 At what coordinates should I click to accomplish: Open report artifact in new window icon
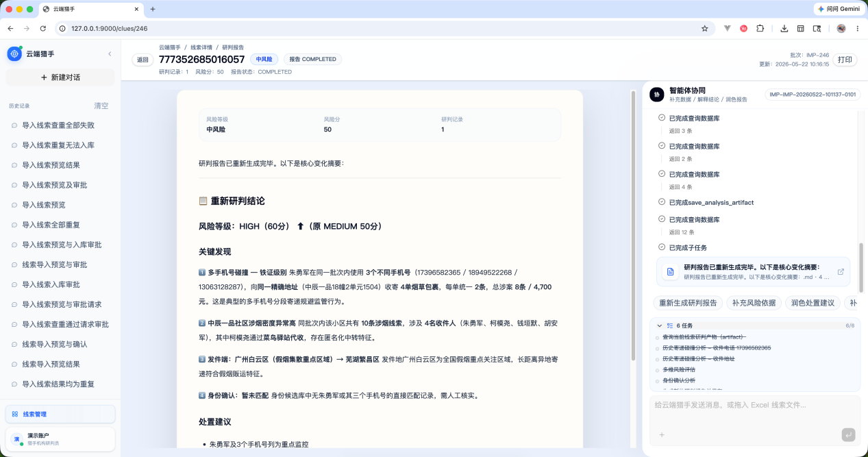(841, 272)
